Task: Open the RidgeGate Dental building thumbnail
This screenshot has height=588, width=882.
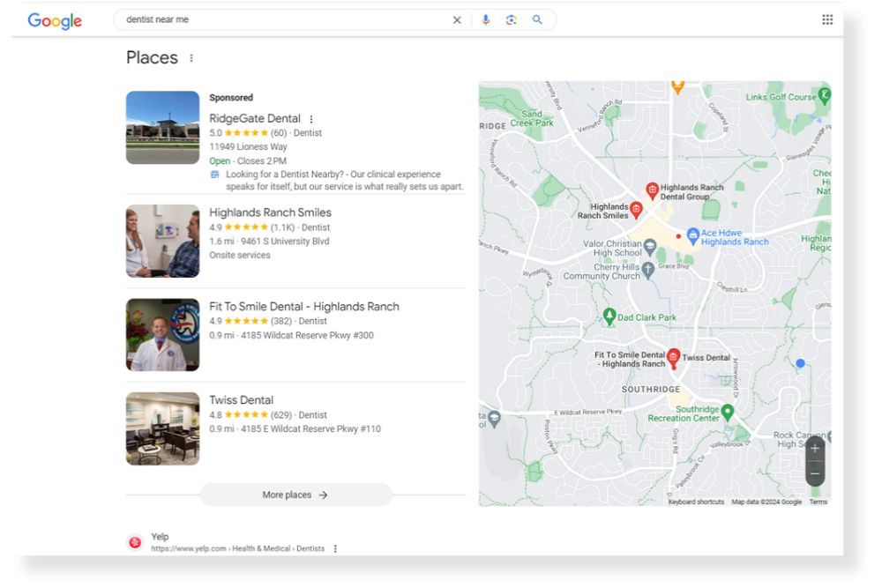Action: pos(162,128)
